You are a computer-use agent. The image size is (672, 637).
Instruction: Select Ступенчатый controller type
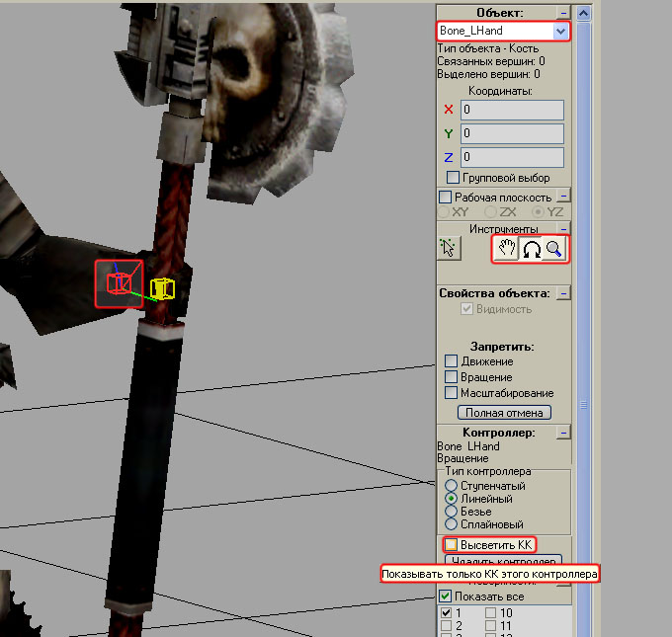451,485
